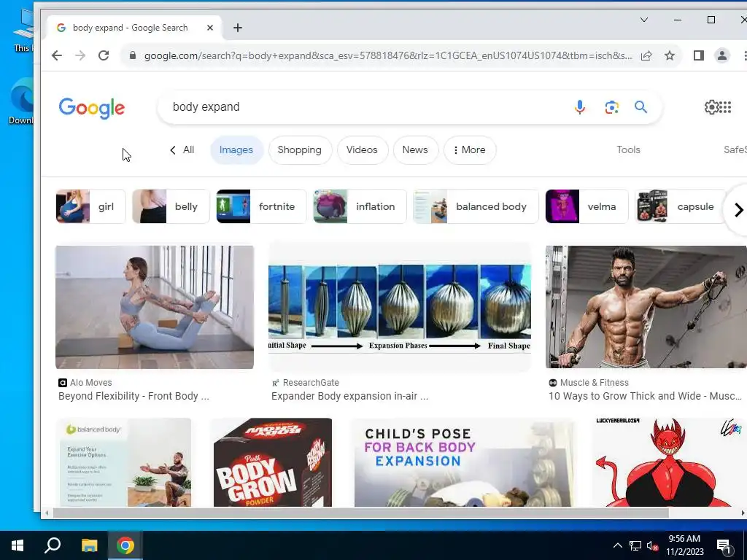Open a new tab with the plus button

pos(237,28)
